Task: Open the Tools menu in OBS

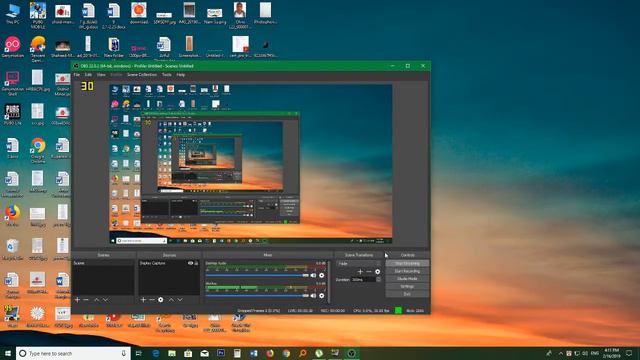Action: pyautogui.click(x=167, y=75)
